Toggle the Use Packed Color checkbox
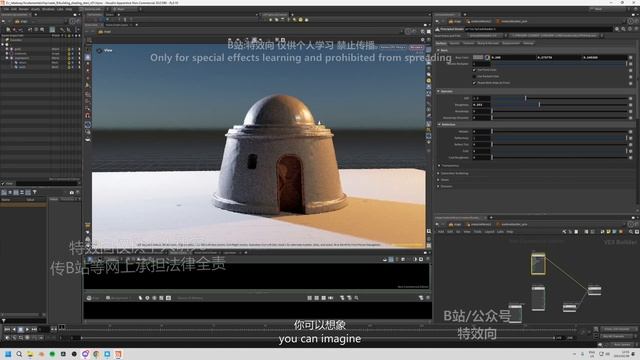Screen dimensions: 640x360 click(474, 76)
